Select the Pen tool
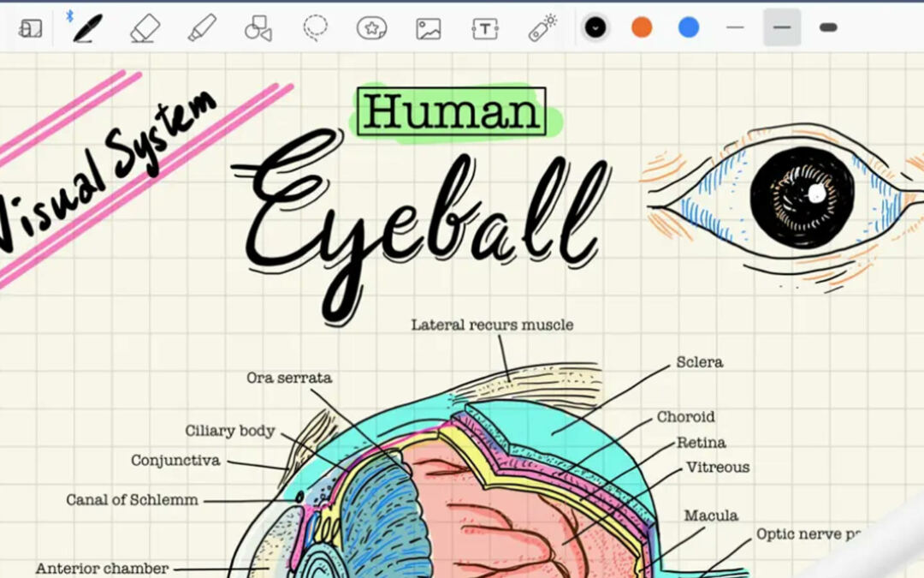This screenshot has height=578, width=924. coord(87,27)
